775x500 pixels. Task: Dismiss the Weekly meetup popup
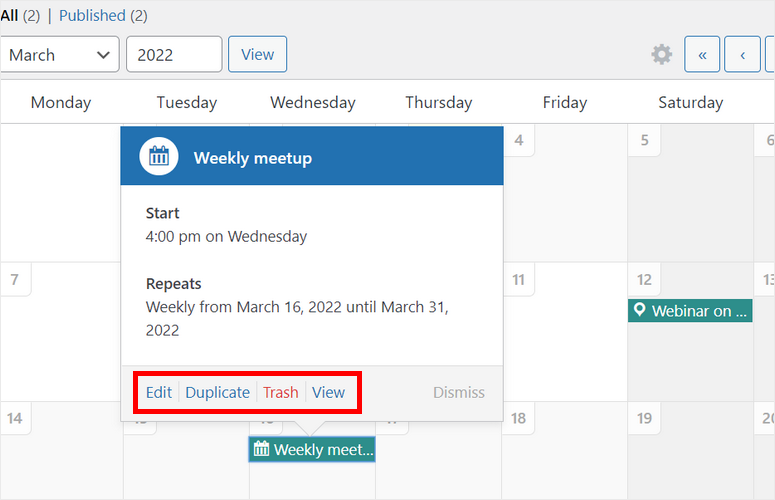pos(459,393)
